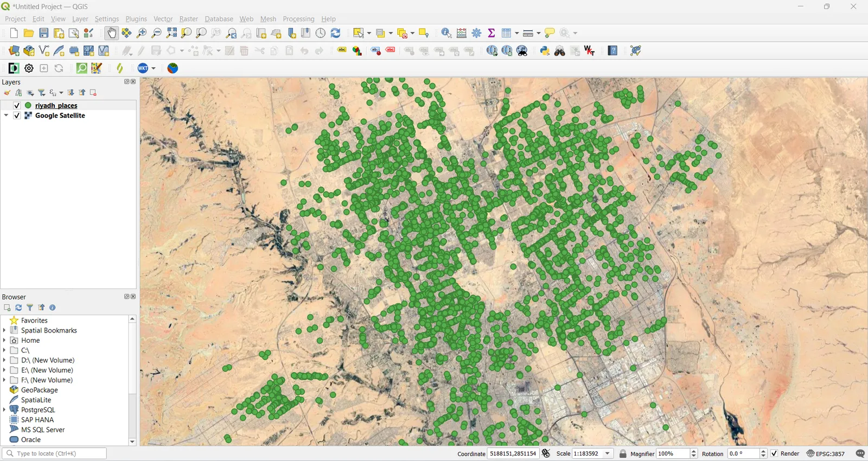Click the EPSG:3857 CRS button

click(x=826, y=453)
